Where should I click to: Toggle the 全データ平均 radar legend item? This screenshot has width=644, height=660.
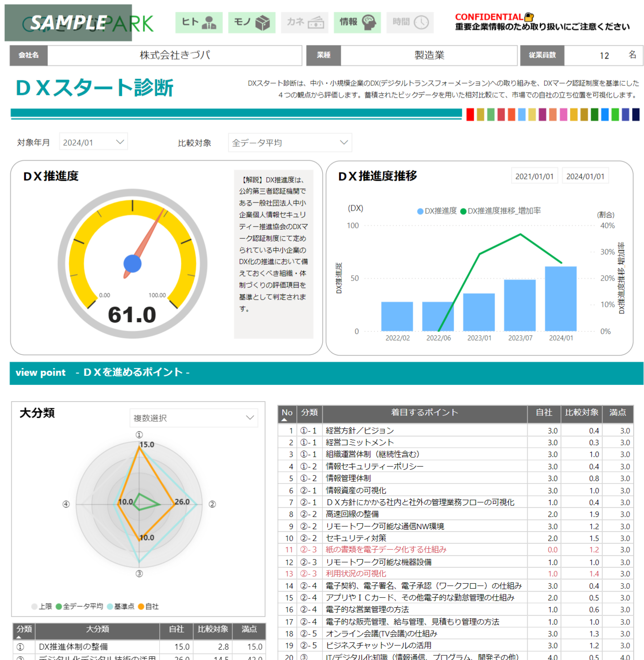[79, 606]
